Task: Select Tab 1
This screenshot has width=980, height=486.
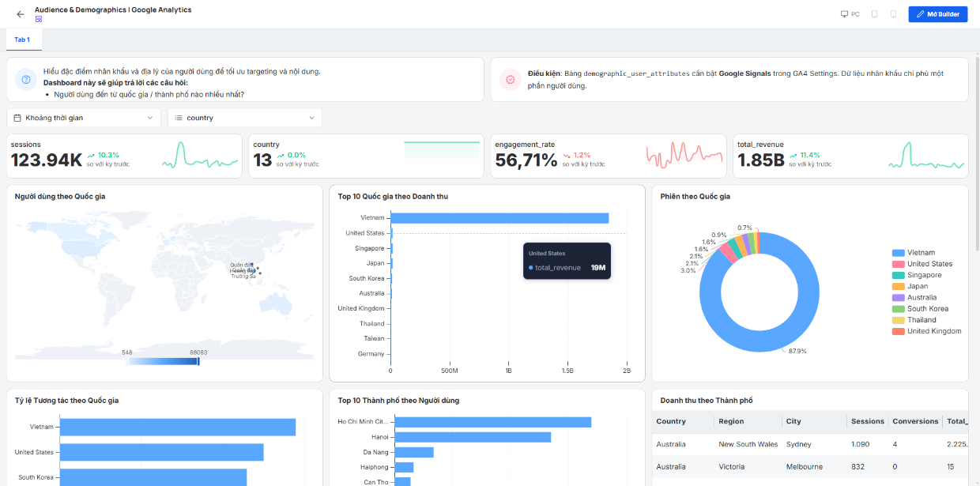Action: (x=22, y=40)
